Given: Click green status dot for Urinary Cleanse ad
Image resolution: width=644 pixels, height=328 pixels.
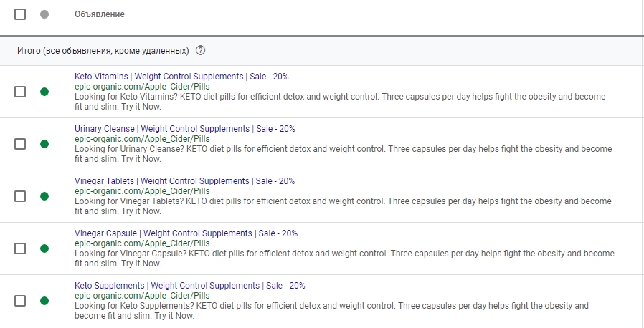Looking at the screenshot, I should tap(44, 144).
